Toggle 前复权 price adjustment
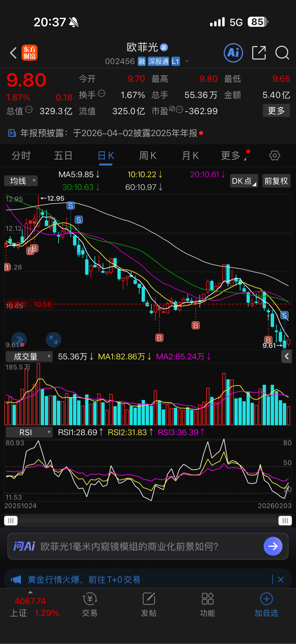This screenshot has height=644, width=296. point(276,181)
